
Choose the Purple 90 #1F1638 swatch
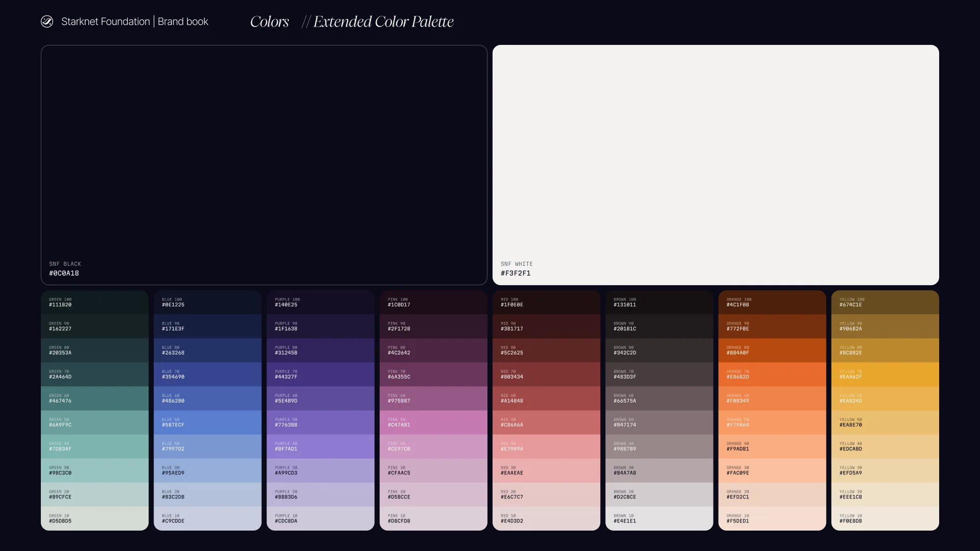[320, 327]
